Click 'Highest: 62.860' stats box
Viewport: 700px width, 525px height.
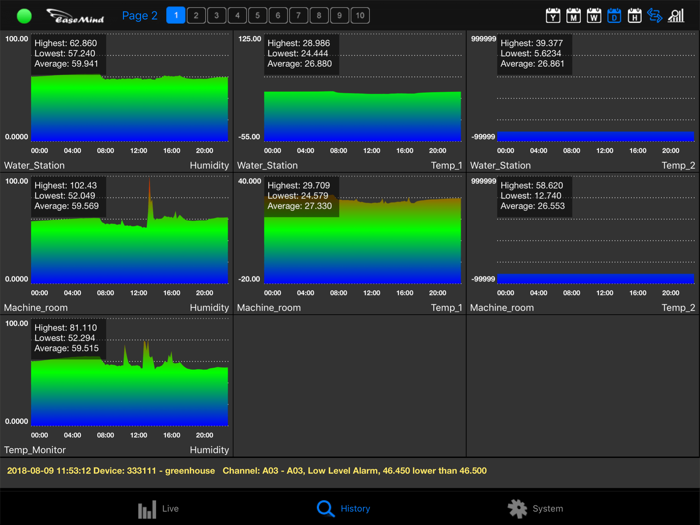pyautogui.click(x=68, y=54)
